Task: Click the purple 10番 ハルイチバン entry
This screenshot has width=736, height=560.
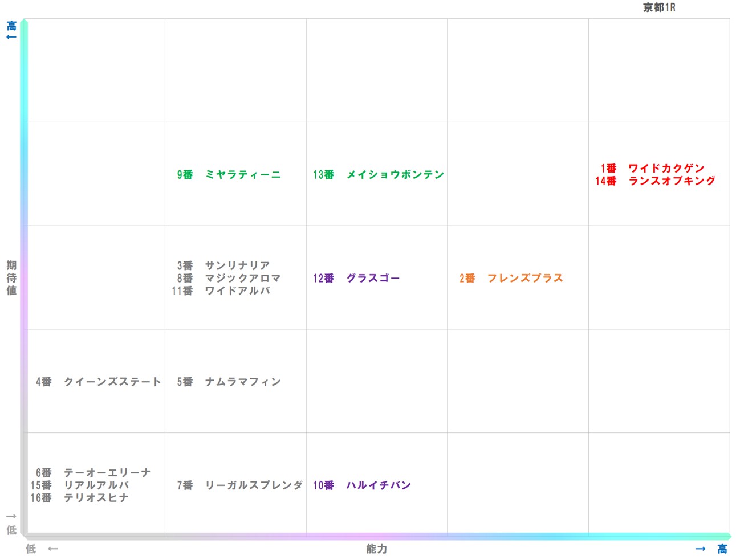Action: pyautogui.click(x=361, y=485)
